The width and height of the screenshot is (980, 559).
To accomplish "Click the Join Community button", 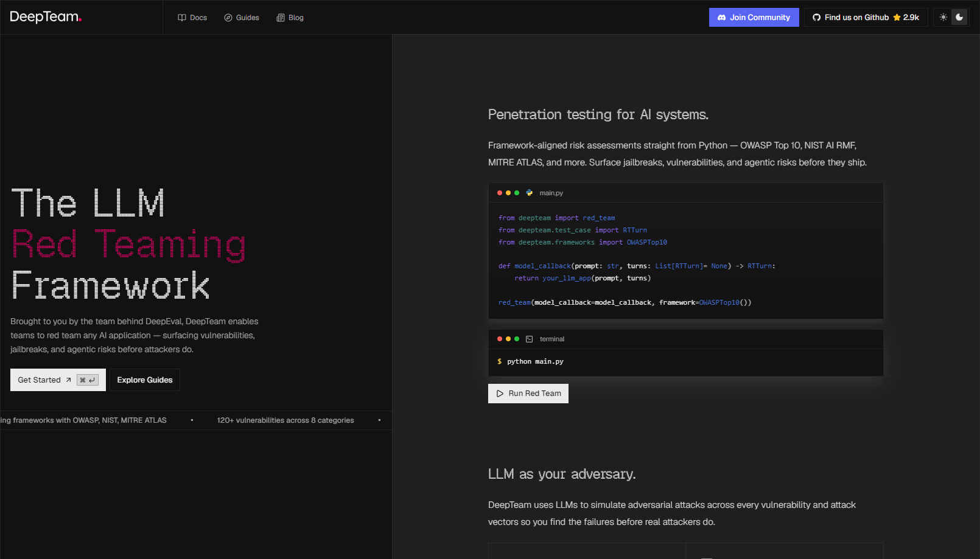I will coord(754,18).
